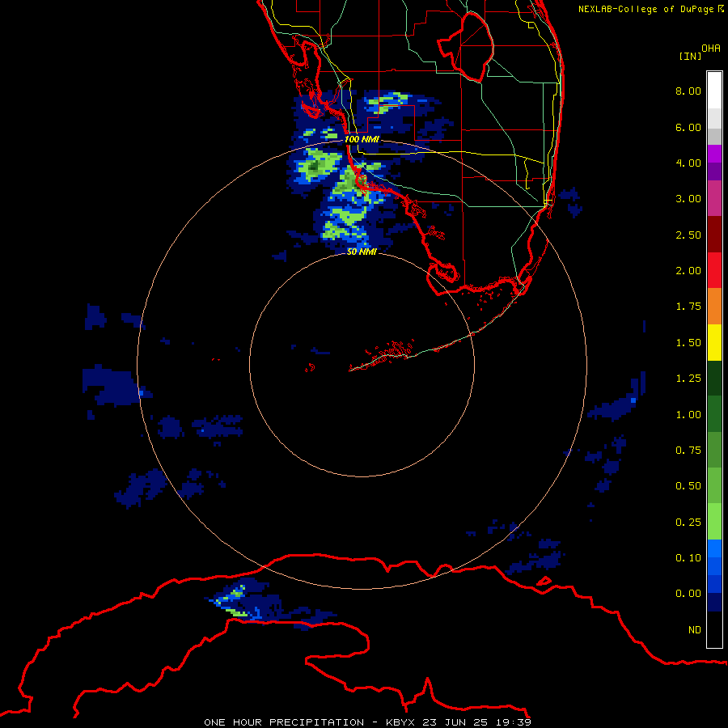This screenshot has height=728, width=728.
Task: Click the white swatch atop the legend
Action: pos(714,91)
